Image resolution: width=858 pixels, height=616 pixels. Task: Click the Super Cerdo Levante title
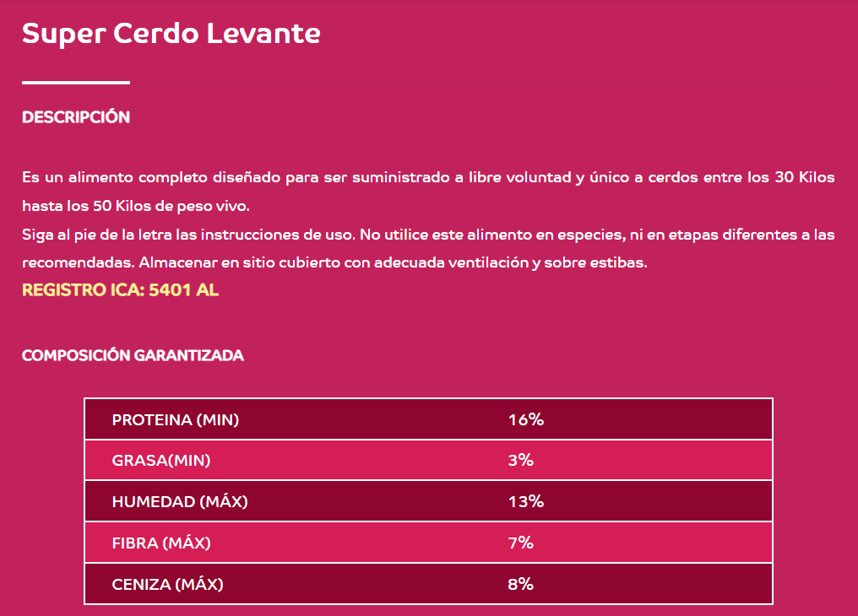tap(171, 34)
